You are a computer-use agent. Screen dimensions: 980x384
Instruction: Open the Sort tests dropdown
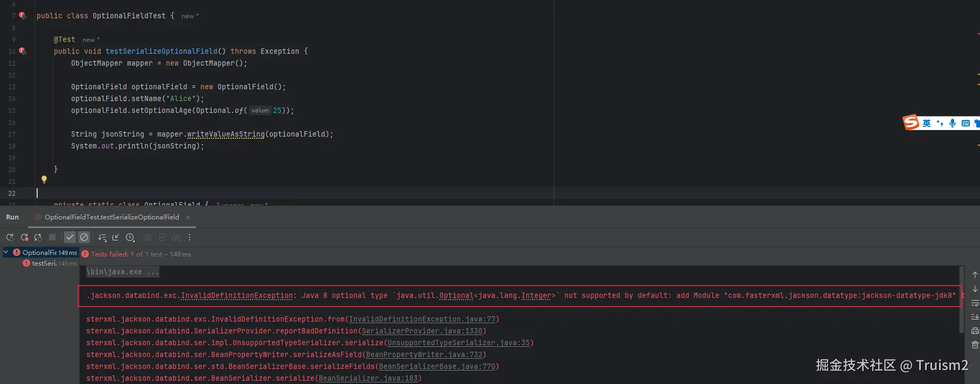[102, 237]
